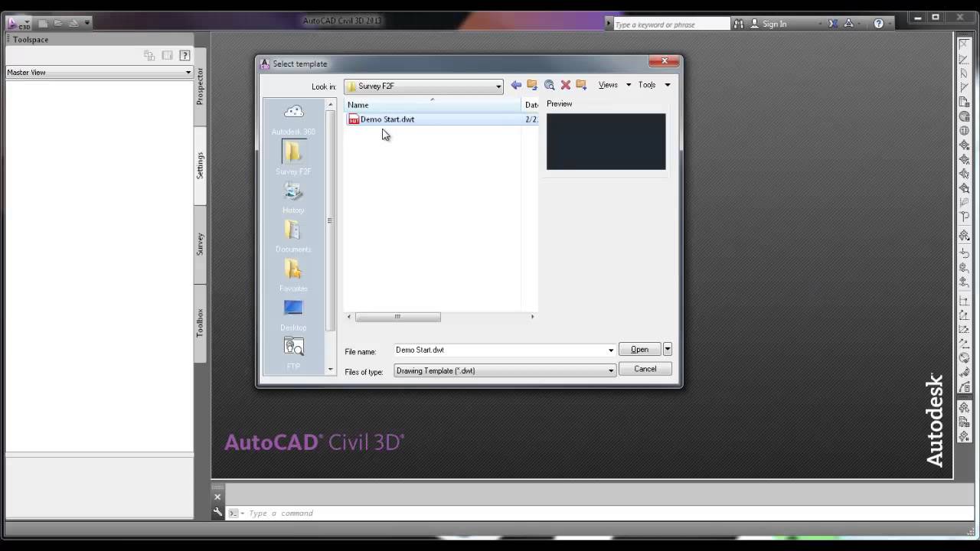Click the blue Back arrow in dialog
Viewport: 980px width, 551px height.
(x=516, y=85)
